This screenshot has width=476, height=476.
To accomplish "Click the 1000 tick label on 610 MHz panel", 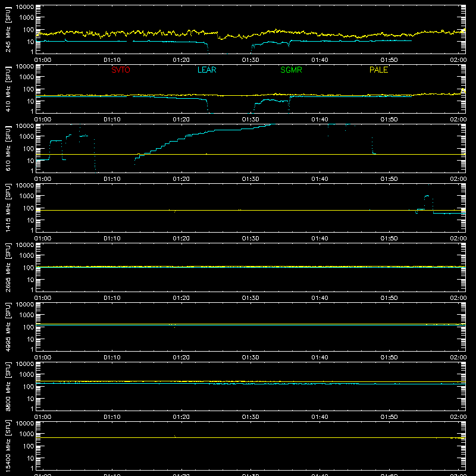I will 27,136.
